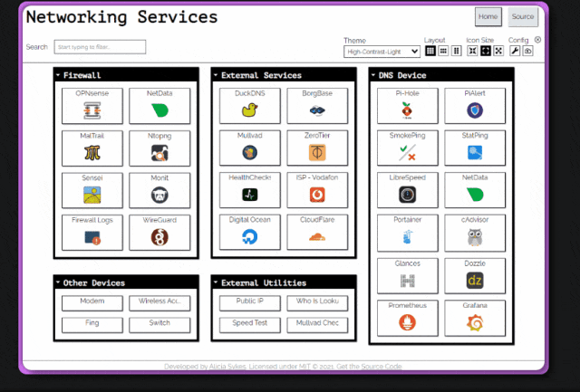The width and height of the screenshot is (580, 392).
Task: Open the Theme dropdown menu
Action: tap(382, 52)
